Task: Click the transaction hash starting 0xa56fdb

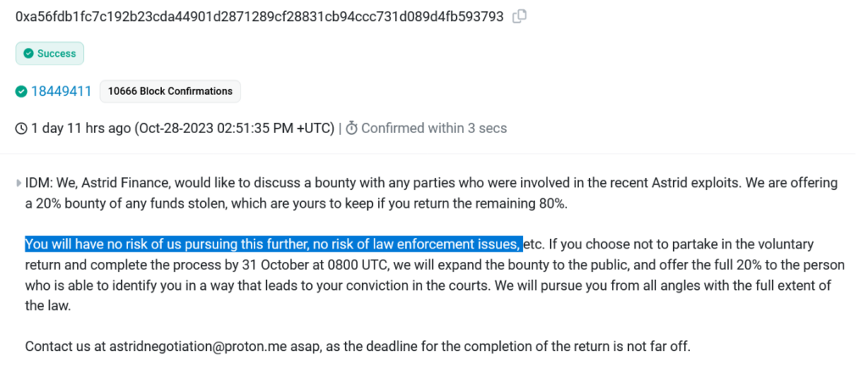Action: coord(259,16)
